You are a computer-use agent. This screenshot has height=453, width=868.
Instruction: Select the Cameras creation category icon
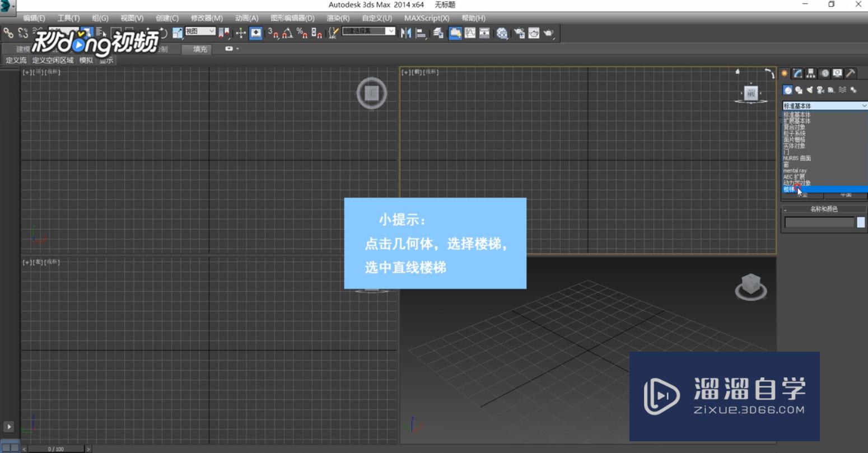point(820,90)
